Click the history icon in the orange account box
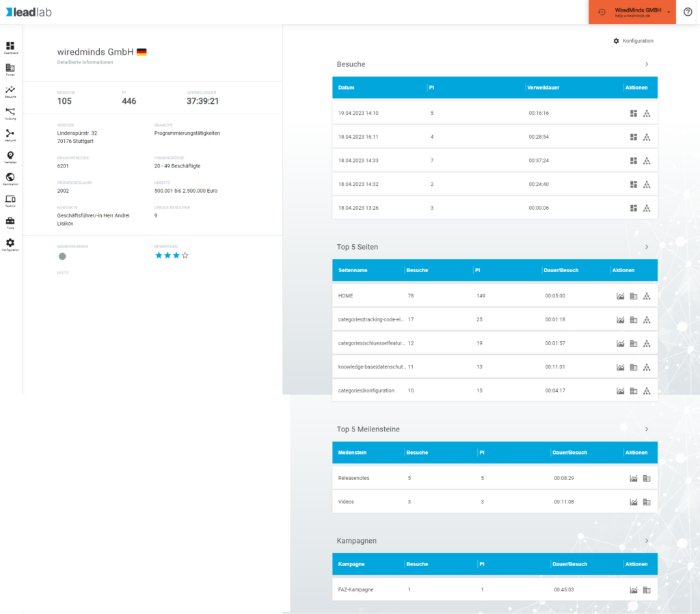The image size is (700, 614). pos(602,12)
